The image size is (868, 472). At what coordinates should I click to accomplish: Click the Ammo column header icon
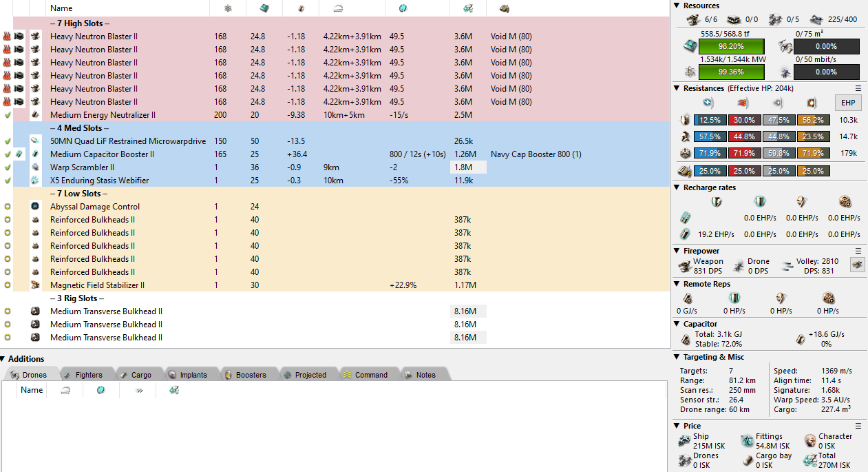click(x=505, y=8)
